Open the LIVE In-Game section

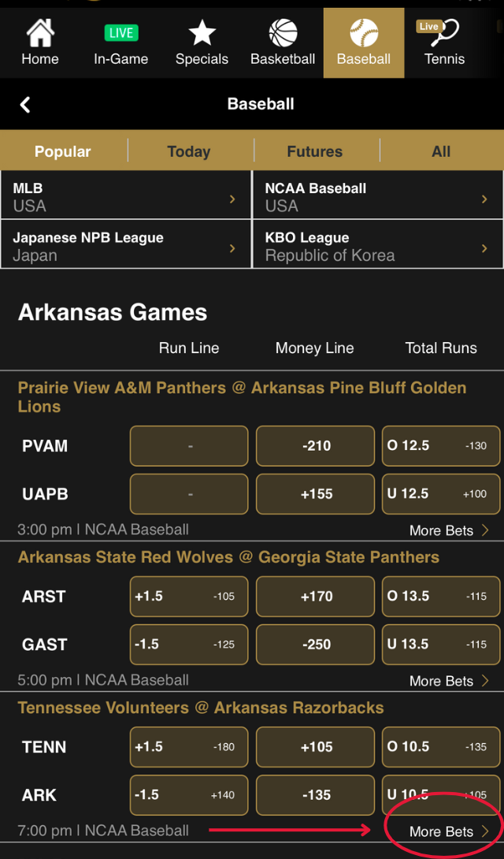(x=120, y=33)
